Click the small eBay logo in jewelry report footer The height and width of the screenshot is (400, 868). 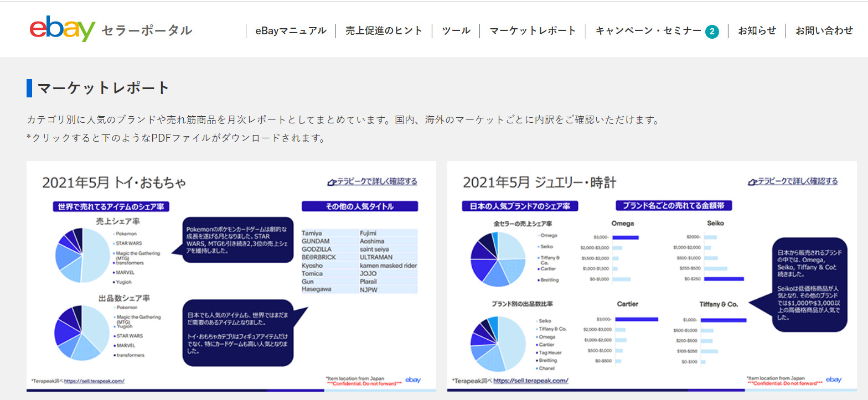pos(834,380)
